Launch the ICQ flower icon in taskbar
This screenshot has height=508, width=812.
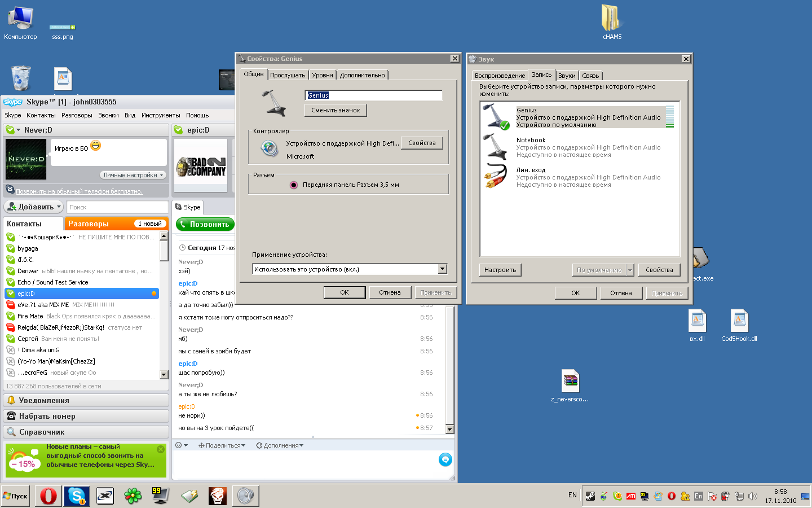click(133, 496)
